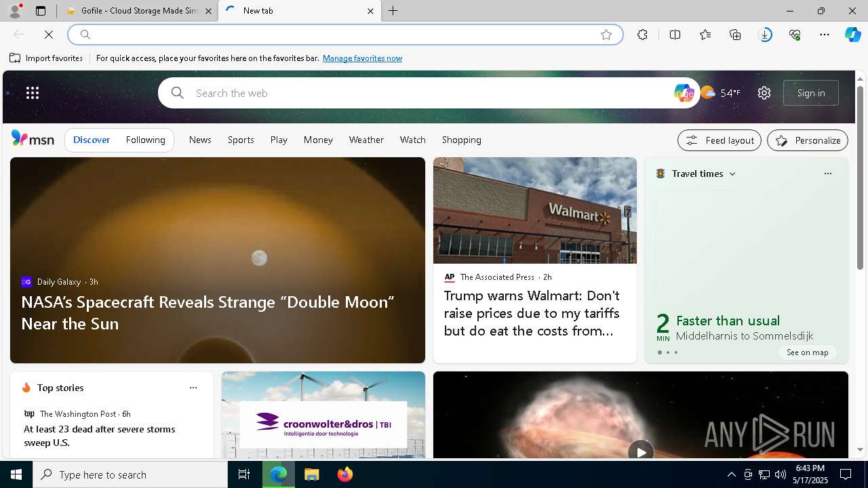Open the volume control in tray
The height and width of the screenshot is (488, 868).
pyautogui.click(x=781, y=474)
